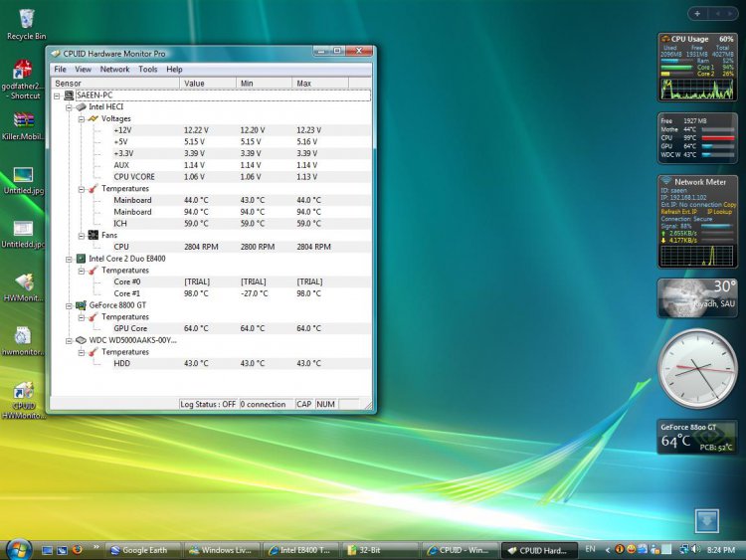Click the SAEEN-PC computer icon in tree
This screenshot has width=746, height=560.
point(69,95)
